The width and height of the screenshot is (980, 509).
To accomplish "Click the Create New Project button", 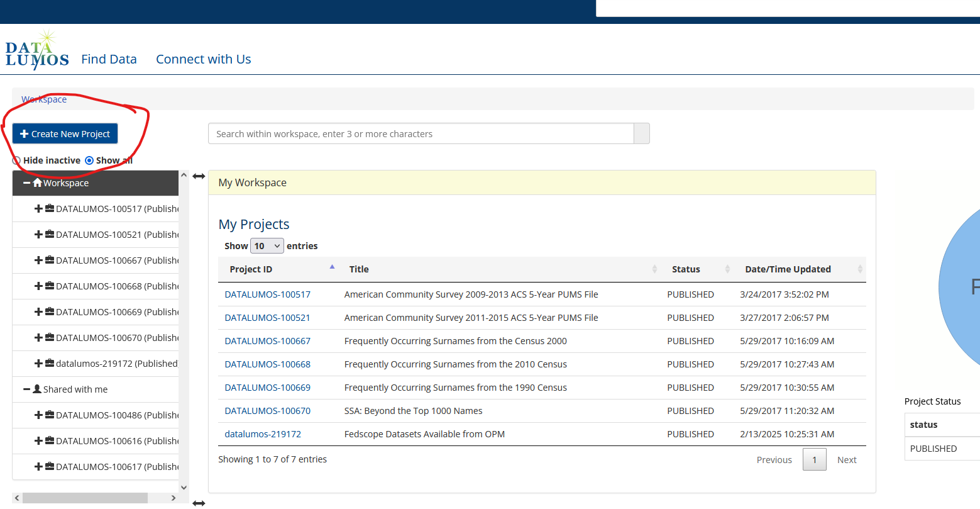I will (65, 134).
